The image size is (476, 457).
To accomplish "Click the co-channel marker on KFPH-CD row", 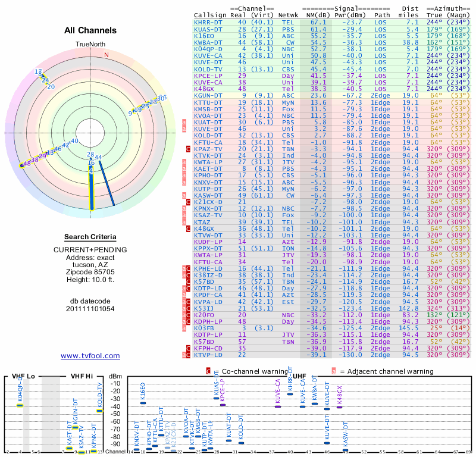I will [188, 349].
